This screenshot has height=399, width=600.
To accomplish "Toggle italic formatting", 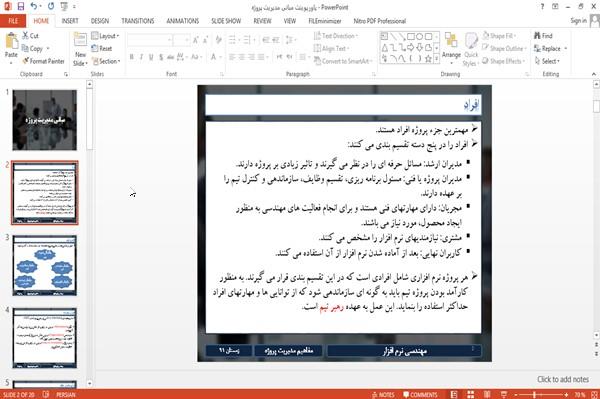I will 141,57.
